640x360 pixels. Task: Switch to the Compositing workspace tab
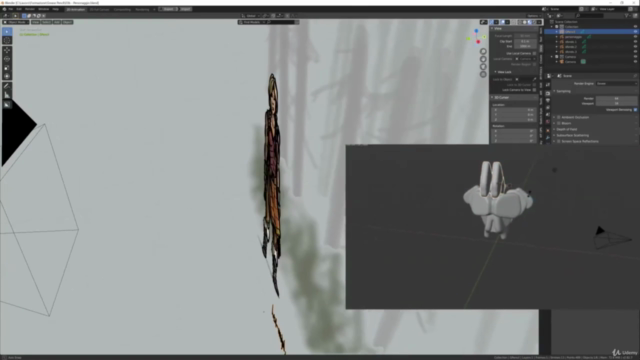(x=122, y=9)
